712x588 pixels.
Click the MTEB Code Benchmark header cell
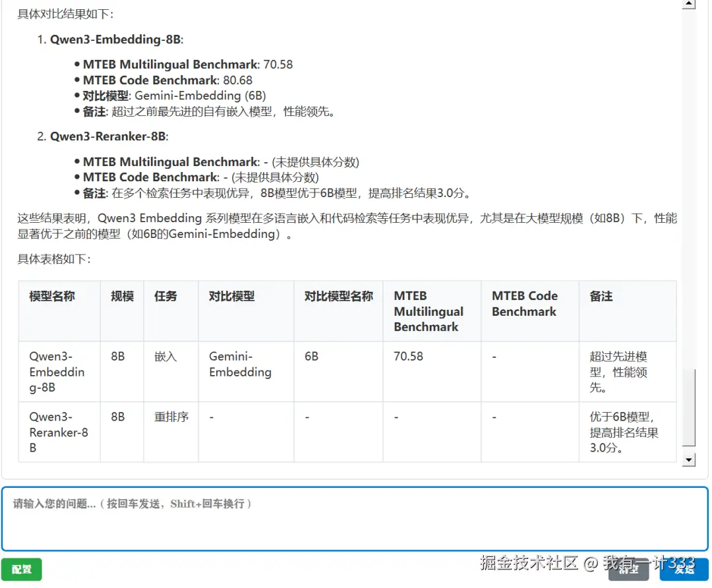click(523, 303)
